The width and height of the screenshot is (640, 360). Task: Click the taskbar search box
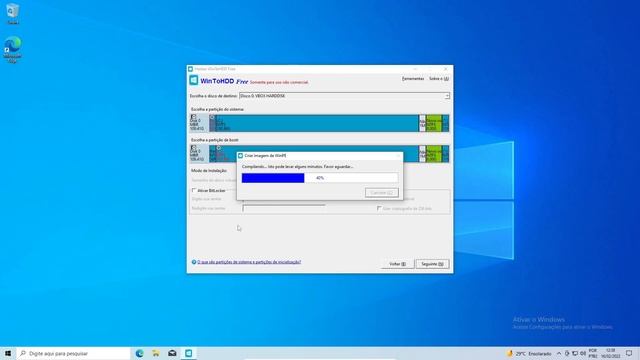[x=73, y=353]
